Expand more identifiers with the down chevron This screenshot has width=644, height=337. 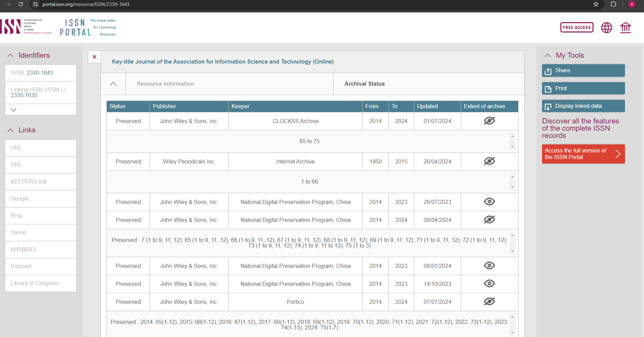(13, 110)
